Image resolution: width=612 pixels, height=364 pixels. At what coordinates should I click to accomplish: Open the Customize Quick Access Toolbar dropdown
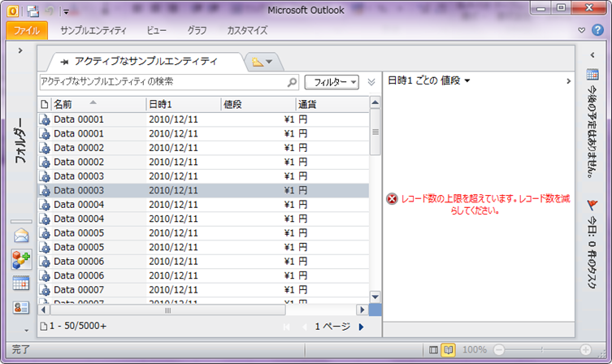66,11
